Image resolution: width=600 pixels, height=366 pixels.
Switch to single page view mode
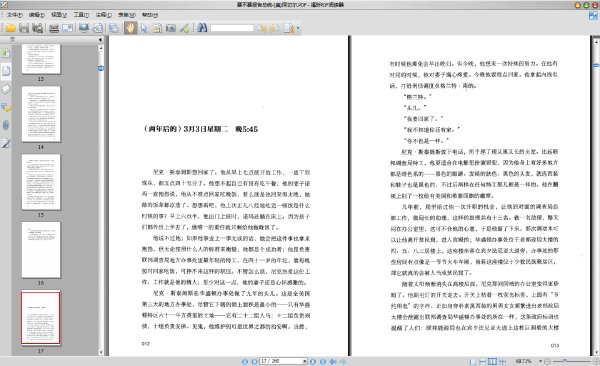pyautogui.click(x=473, y=361)
